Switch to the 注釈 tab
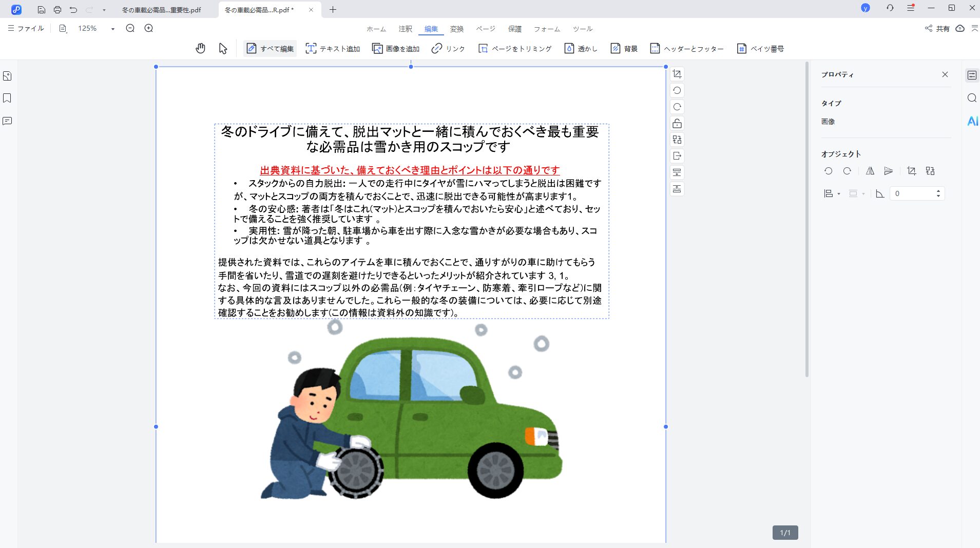 [x=405, y=29]
